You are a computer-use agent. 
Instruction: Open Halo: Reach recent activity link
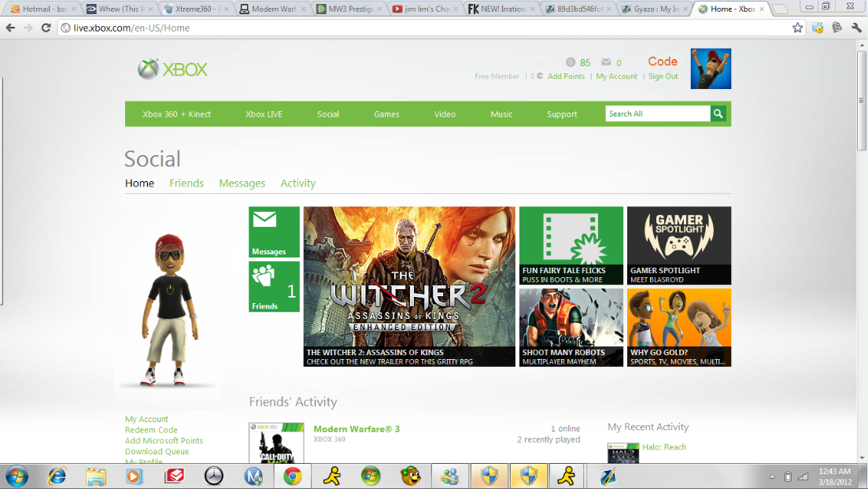pyautogui.click(x=663, y=447)
